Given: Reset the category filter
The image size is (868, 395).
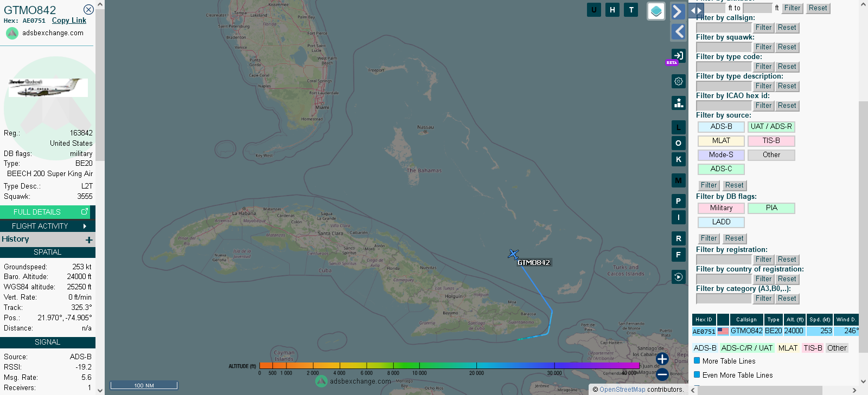Looking at the screenshot, I should coord(787,299).
